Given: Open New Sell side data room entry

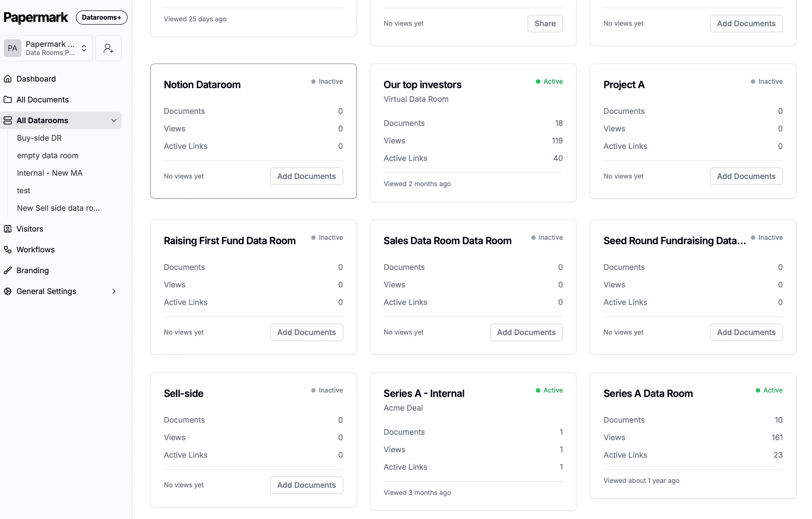Looking at the screenshot, I should click(59, 208).
